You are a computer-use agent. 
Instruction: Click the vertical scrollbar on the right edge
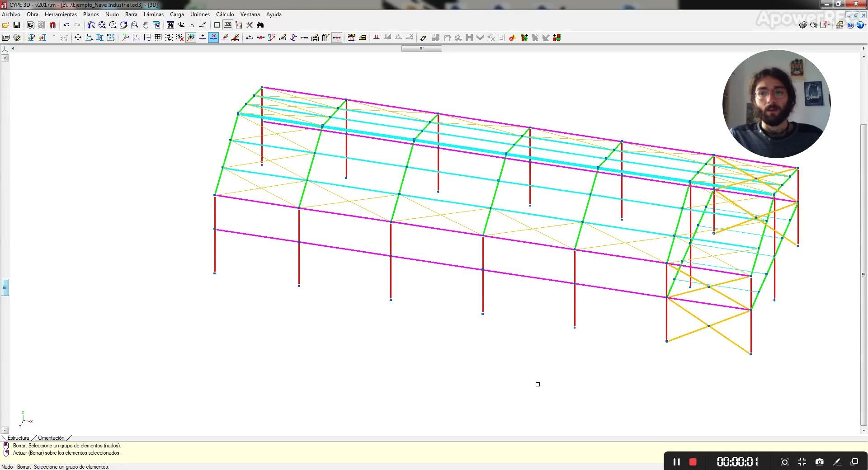pos(864,274)
